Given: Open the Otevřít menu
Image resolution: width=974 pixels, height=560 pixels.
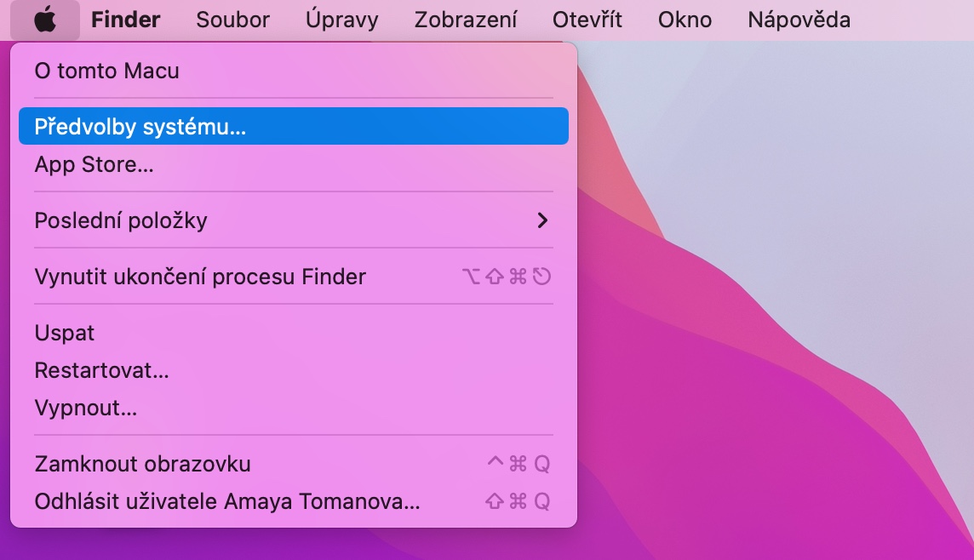Looking at the screenshot, I should click(587, 20).
